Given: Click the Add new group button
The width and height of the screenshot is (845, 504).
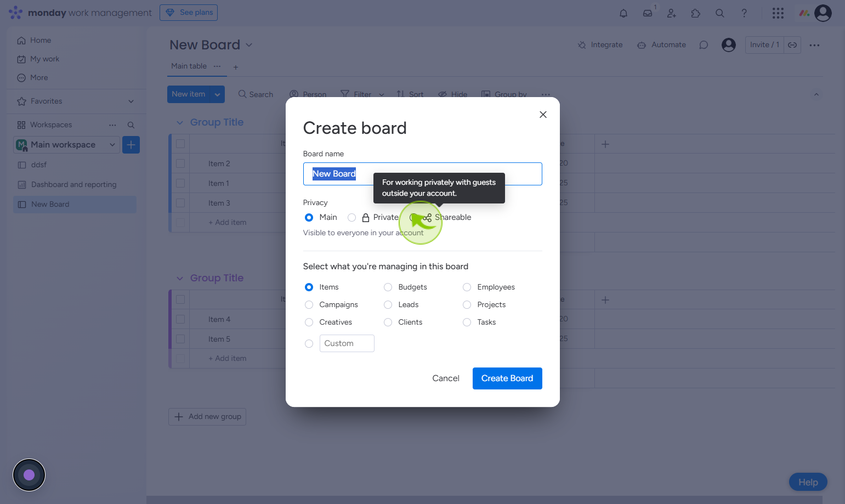Looking at the screenshot, I should 207,417.
